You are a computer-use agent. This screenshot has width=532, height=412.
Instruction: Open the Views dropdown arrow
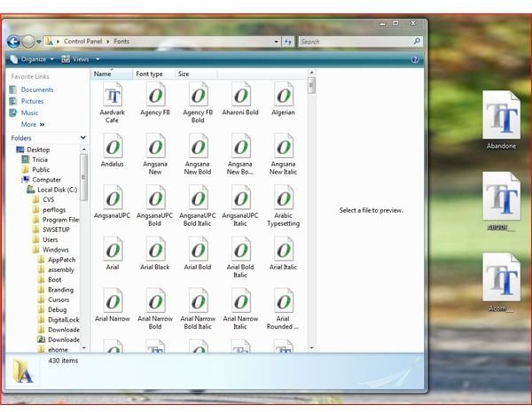click(98, 59)
